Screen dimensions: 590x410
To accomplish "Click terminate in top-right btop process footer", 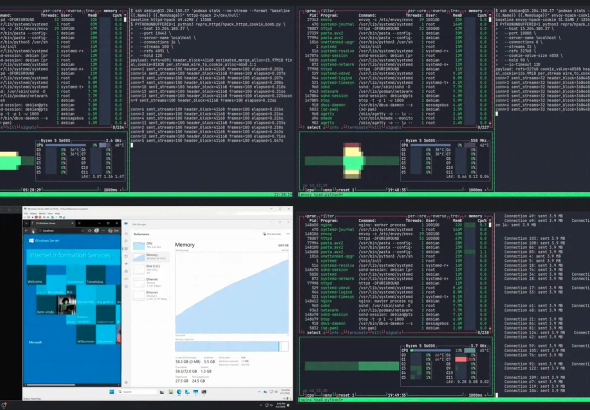I will 358,128.
